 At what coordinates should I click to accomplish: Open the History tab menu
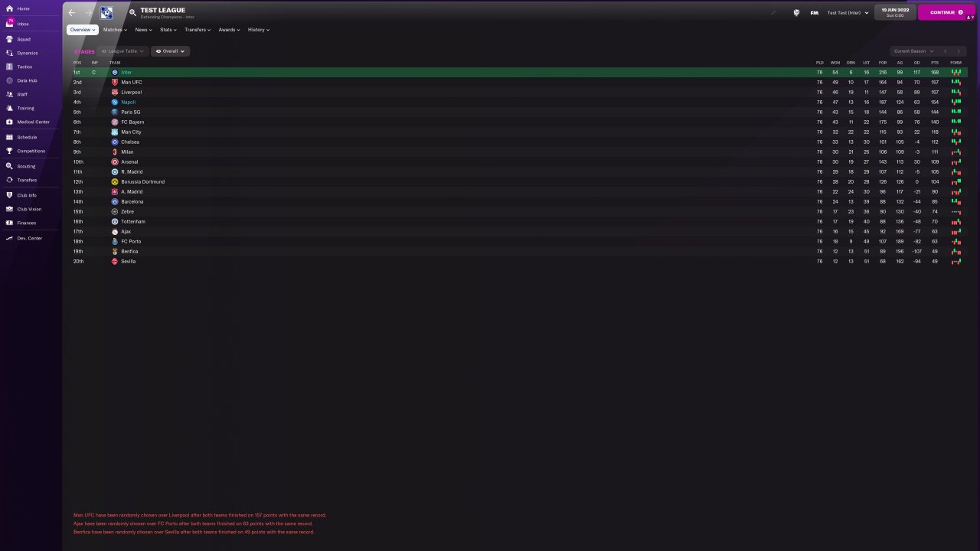[x=258, y=30]
